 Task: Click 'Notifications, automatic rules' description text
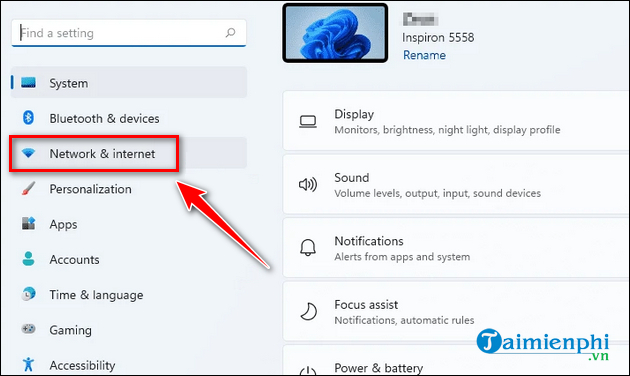[x=404, y=320]
